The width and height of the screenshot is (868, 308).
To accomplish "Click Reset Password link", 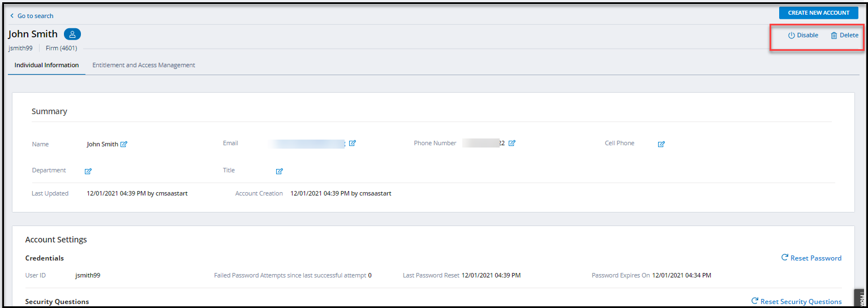I will pyautogui.click(x=815, y=258).
